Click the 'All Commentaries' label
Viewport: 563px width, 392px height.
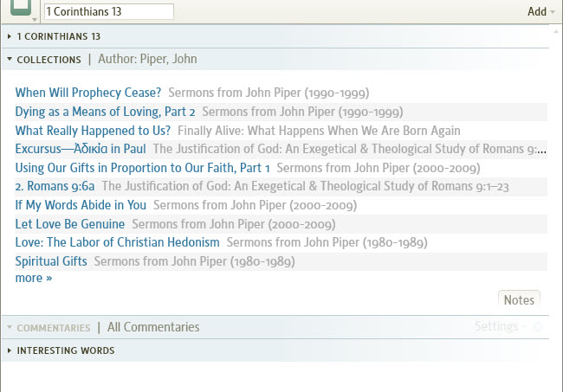coord(153,327)
